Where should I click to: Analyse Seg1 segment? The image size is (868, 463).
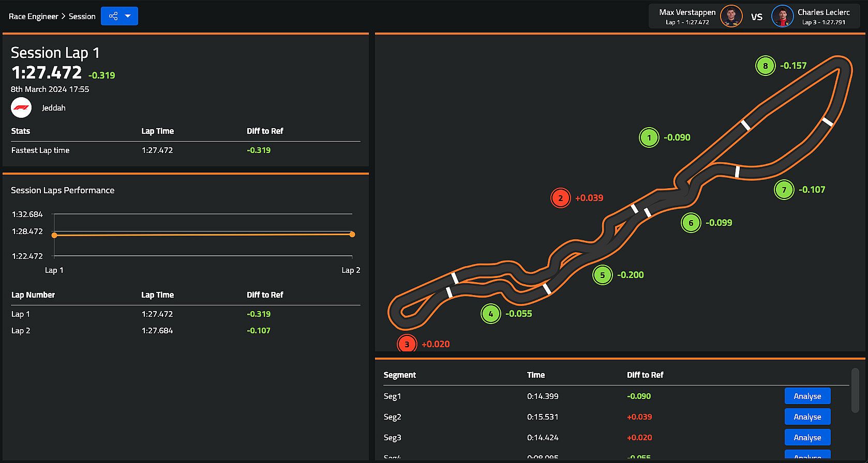click(x=807, y=396)
